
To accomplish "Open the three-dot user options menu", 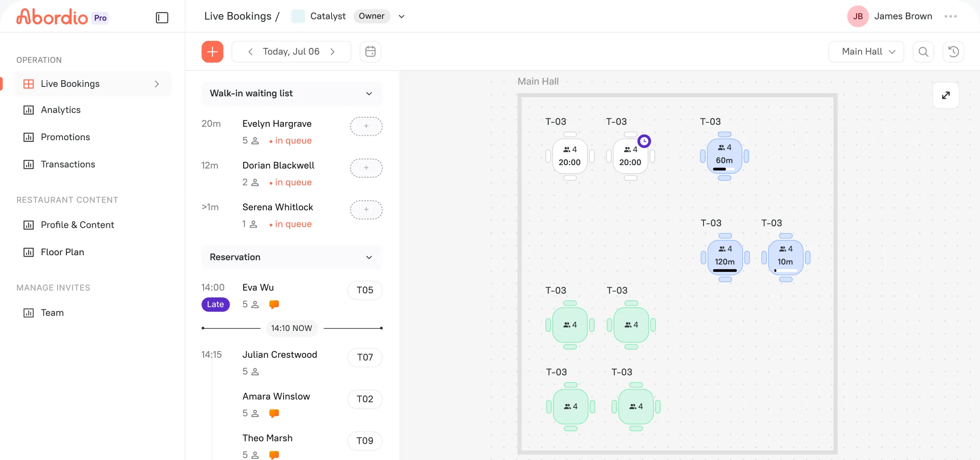I will (x=951, y=16).
